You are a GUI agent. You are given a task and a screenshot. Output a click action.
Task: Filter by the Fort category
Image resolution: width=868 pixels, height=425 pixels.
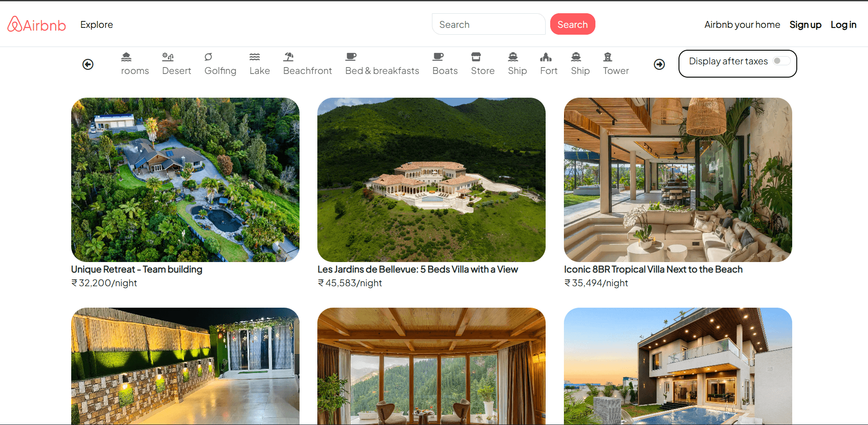pyautogui.click(x=549, y=64)
